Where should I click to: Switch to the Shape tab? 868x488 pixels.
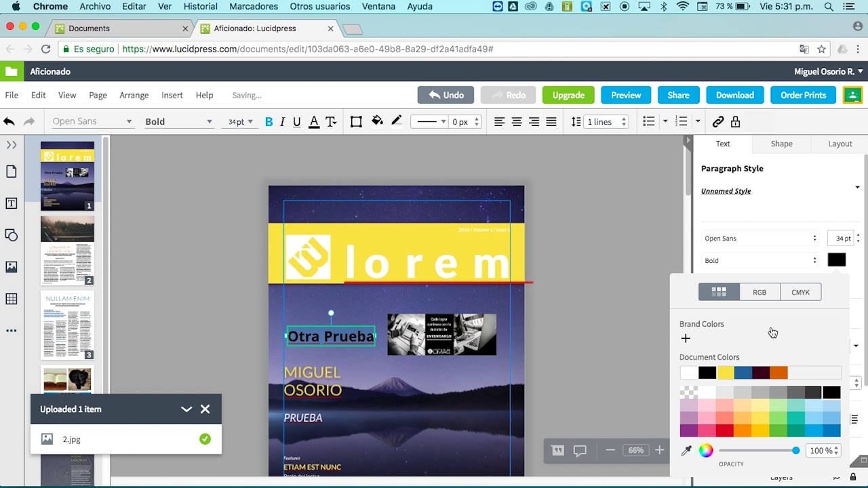click(781, 144)
